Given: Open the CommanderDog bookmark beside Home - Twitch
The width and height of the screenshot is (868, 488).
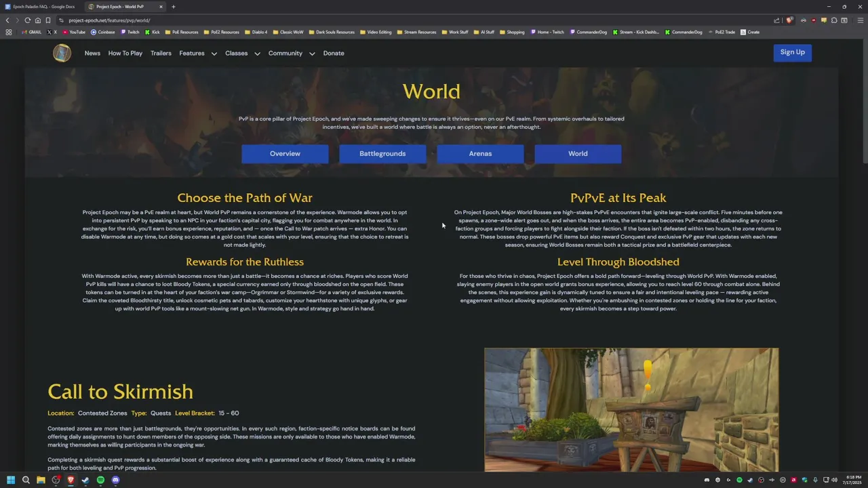Looking at the screenshot, I should [x=588, y=32].
